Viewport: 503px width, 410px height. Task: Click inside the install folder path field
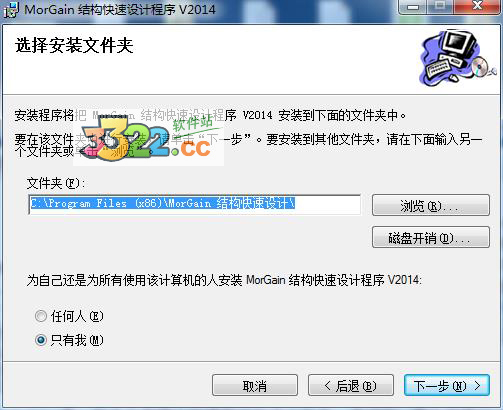coord(195,204)
